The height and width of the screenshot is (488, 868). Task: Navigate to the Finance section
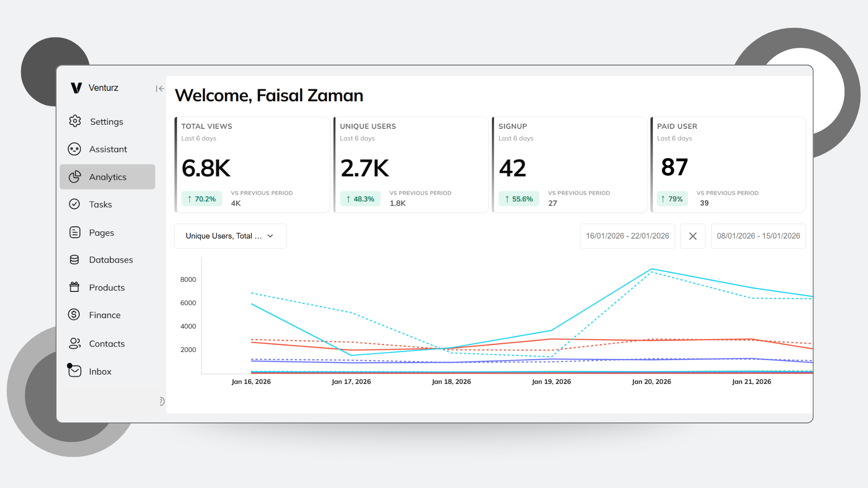pos(104,314)
